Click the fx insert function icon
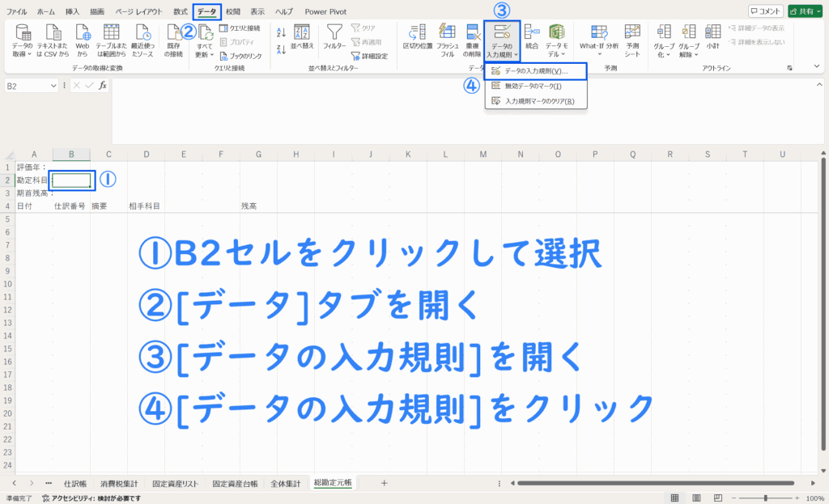 [x=103, y=86]
